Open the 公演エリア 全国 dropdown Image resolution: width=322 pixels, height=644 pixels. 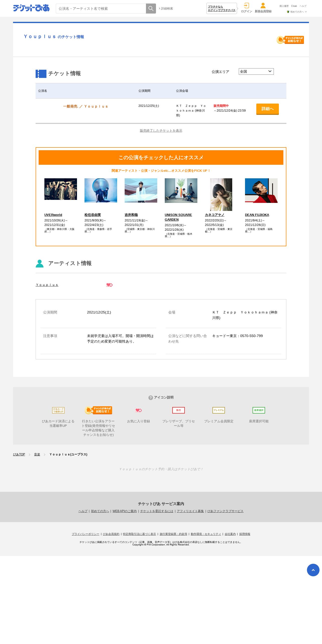point(256,71)
